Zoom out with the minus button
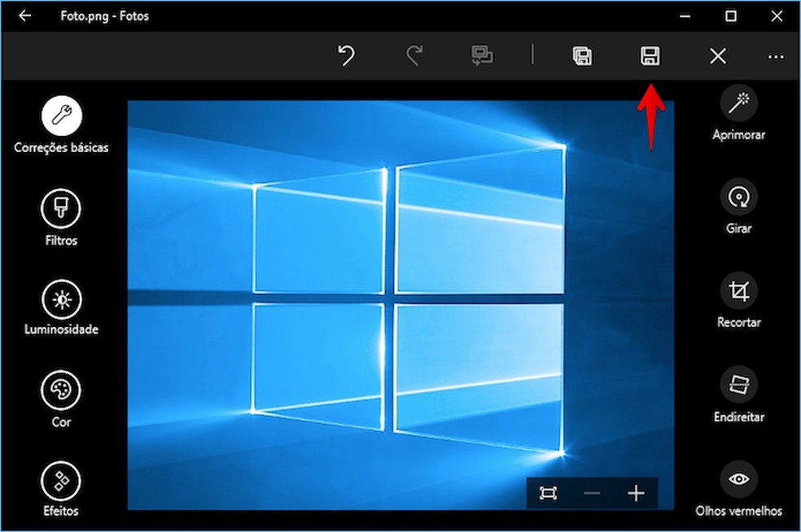Image resolution: width=801 pixels, height=532 pixels. (x=592, y=493)
